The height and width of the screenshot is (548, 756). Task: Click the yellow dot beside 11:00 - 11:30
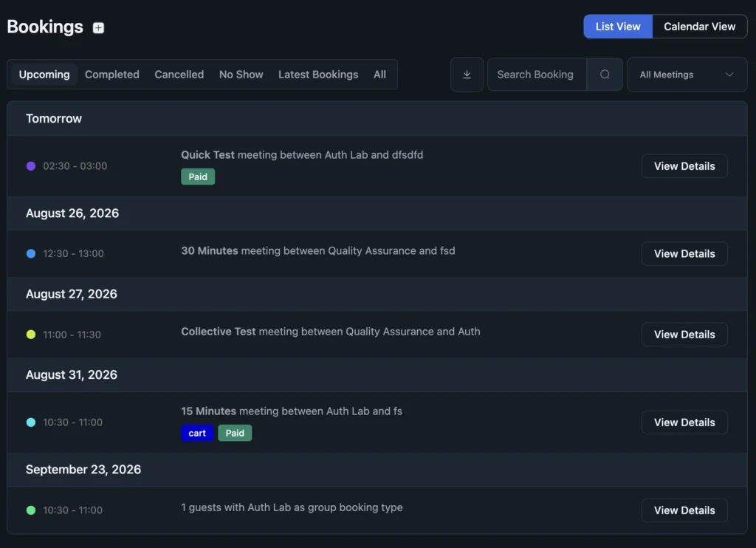click(x=31, y=335)
